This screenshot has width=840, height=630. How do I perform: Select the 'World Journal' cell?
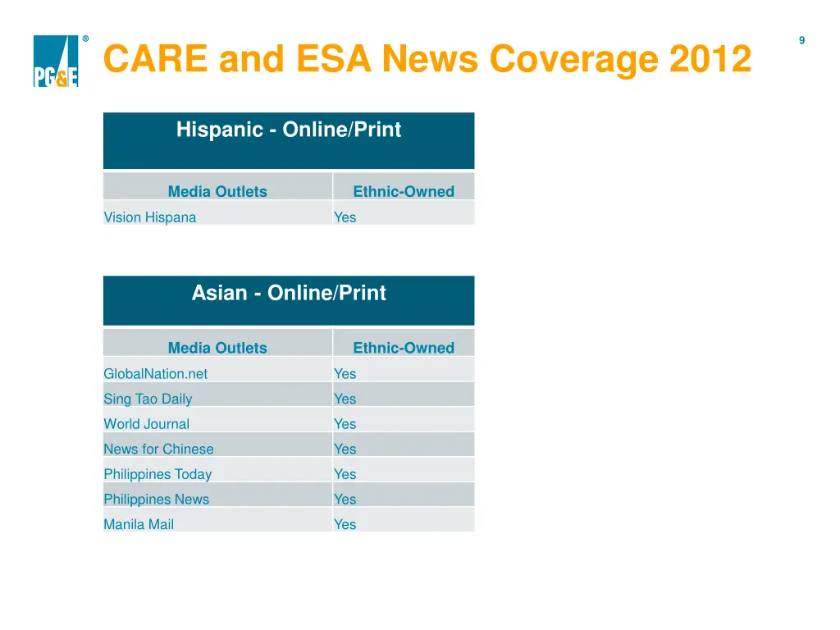[217, 419]
